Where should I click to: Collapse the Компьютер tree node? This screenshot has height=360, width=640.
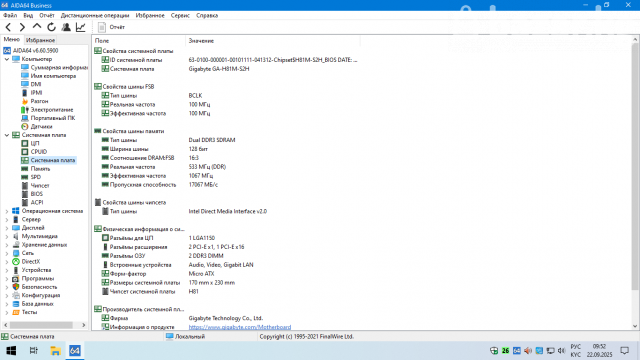point(7,59)
